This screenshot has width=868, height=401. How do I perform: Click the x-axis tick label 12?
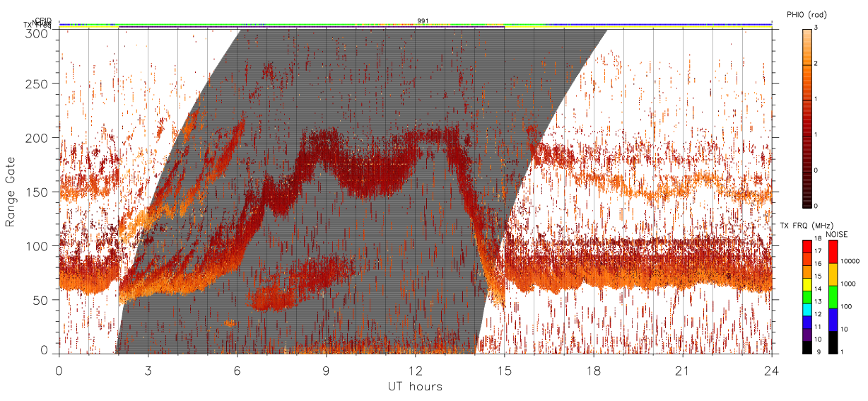(x=415, y=370)
